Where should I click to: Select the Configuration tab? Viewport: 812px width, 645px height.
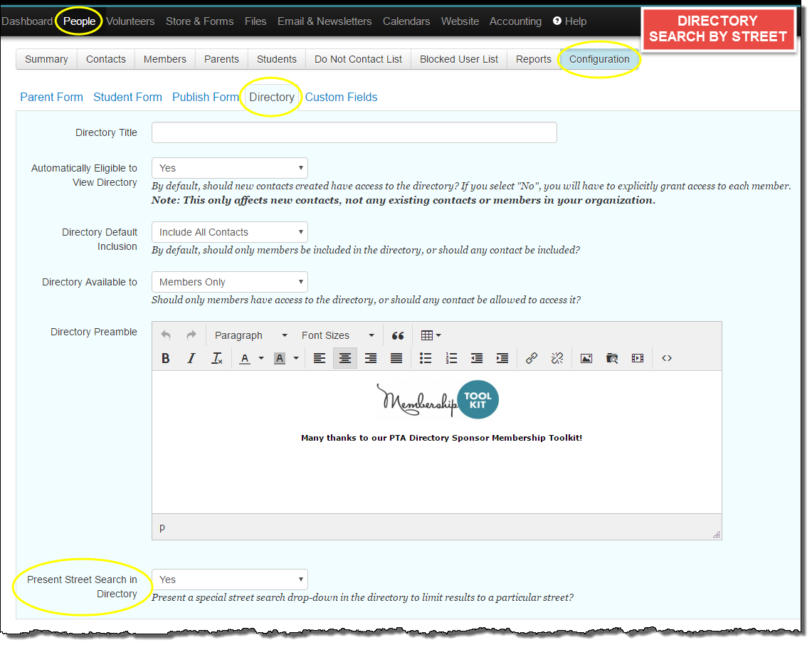point(599,59)
